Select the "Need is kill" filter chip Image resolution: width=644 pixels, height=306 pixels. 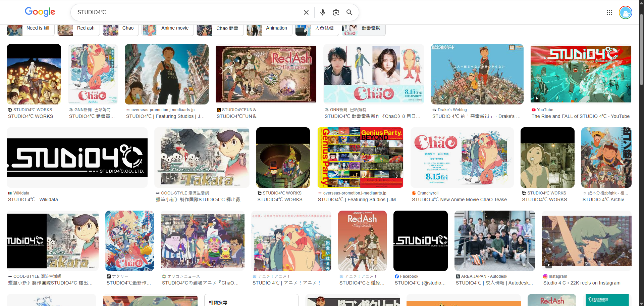tap(31, 29)
